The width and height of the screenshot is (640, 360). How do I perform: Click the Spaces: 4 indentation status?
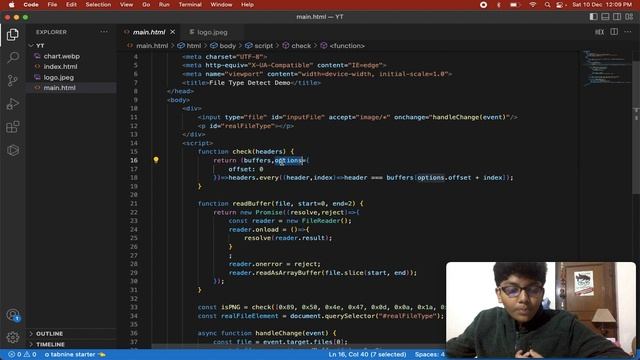pos(429,354)
